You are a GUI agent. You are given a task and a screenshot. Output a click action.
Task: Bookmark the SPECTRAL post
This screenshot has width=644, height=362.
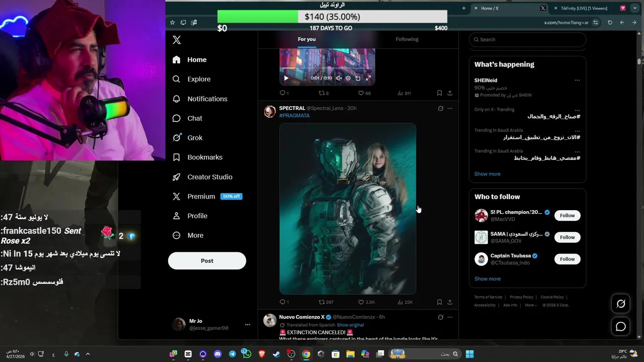(x=439, y=302)
